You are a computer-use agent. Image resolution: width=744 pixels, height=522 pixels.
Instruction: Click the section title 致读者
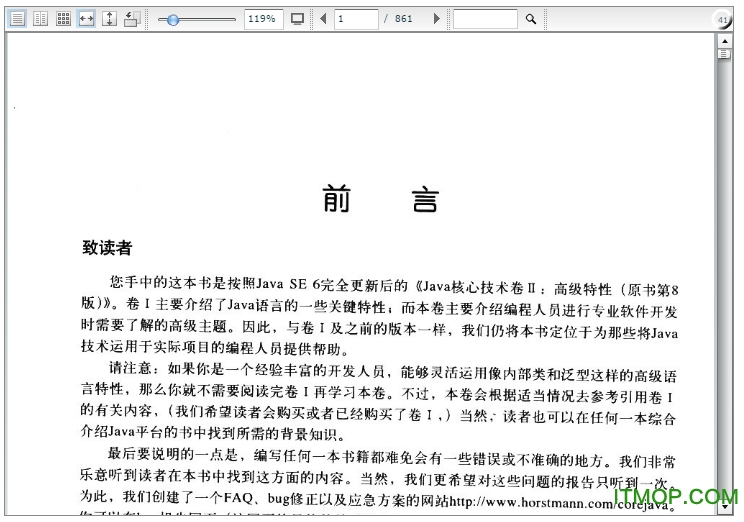pyautogui.click(x=107, y=248)
